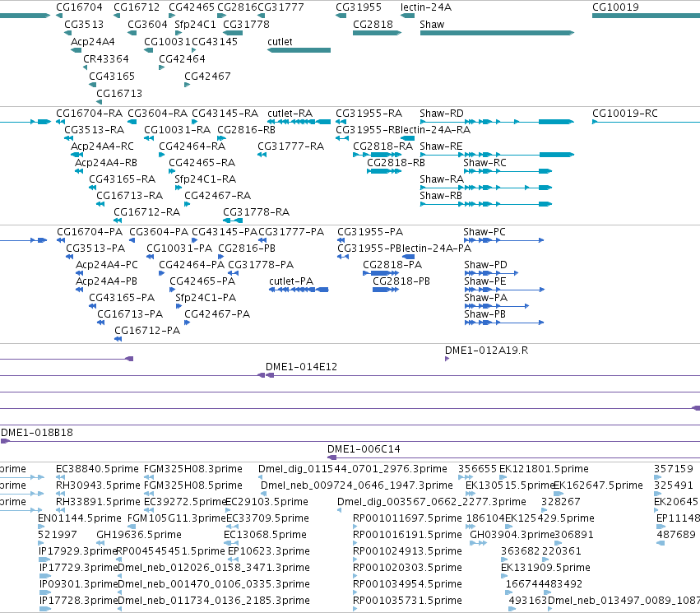Select the CG2818 gene glyph
The width and height of the screenshot is (700, 613).
click(x=377, y=33)
